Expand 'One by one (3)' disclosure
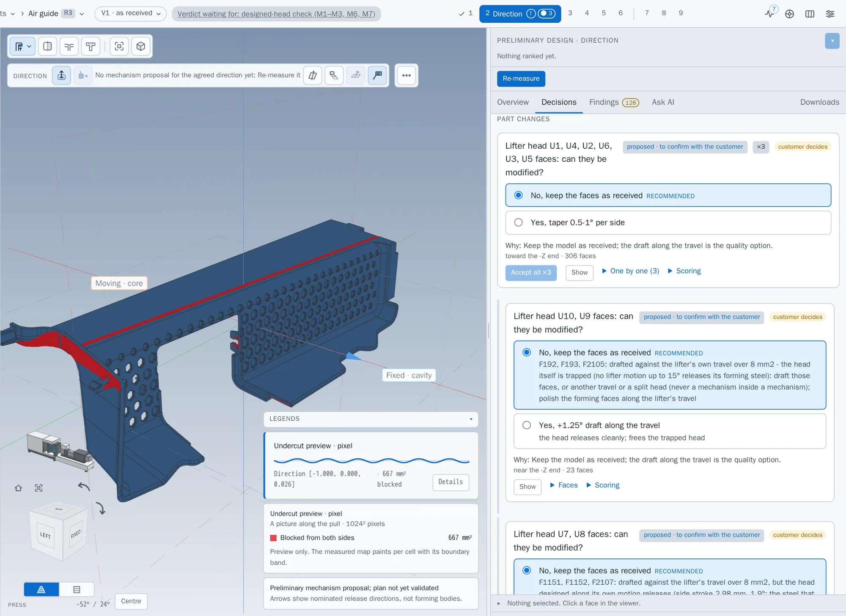Screen dimensions: 846x616 point(630,271)
